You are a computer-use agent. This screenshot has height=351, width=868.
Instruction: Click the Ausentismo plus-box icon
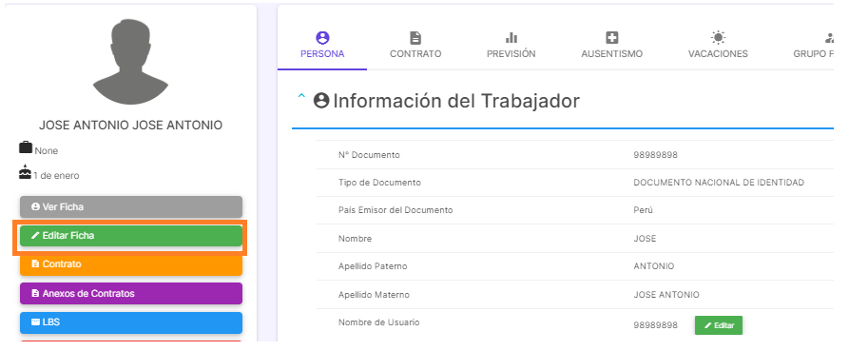611,38
